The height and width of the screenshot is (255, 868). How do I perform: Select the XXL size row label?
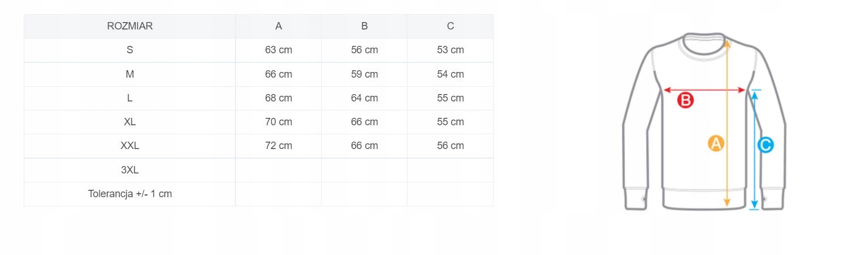coord(130,146)
